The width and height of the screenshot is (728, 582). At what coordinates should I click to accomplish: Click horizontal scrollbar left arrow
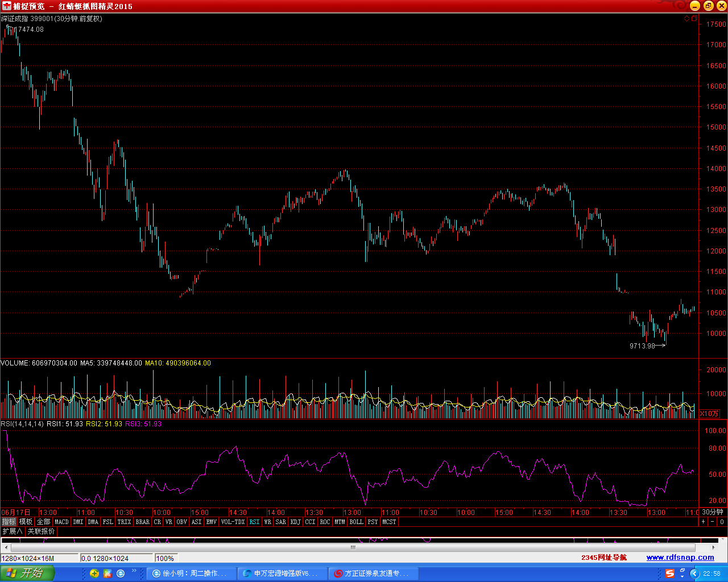(5, 547)
